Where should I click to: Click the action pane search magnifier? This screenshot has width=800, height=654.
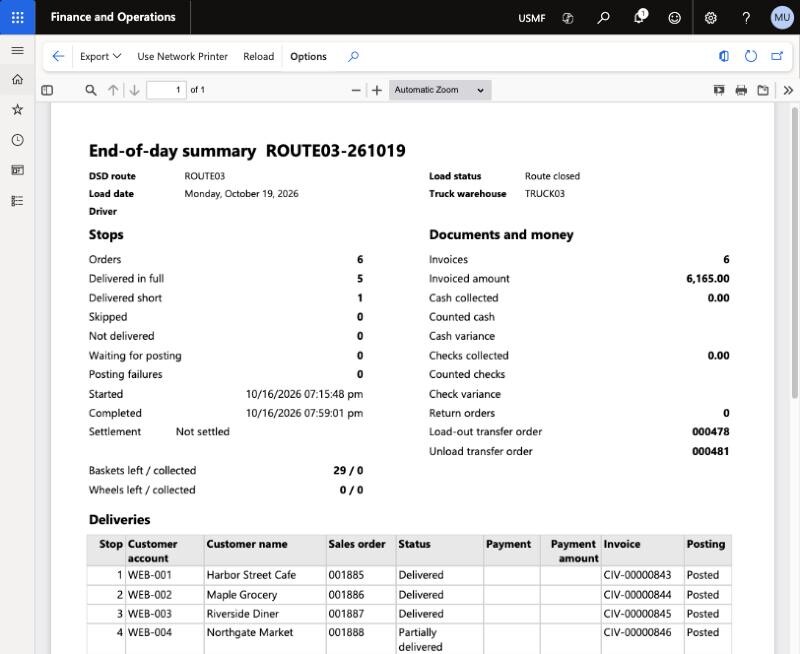[x=353, y=56]
